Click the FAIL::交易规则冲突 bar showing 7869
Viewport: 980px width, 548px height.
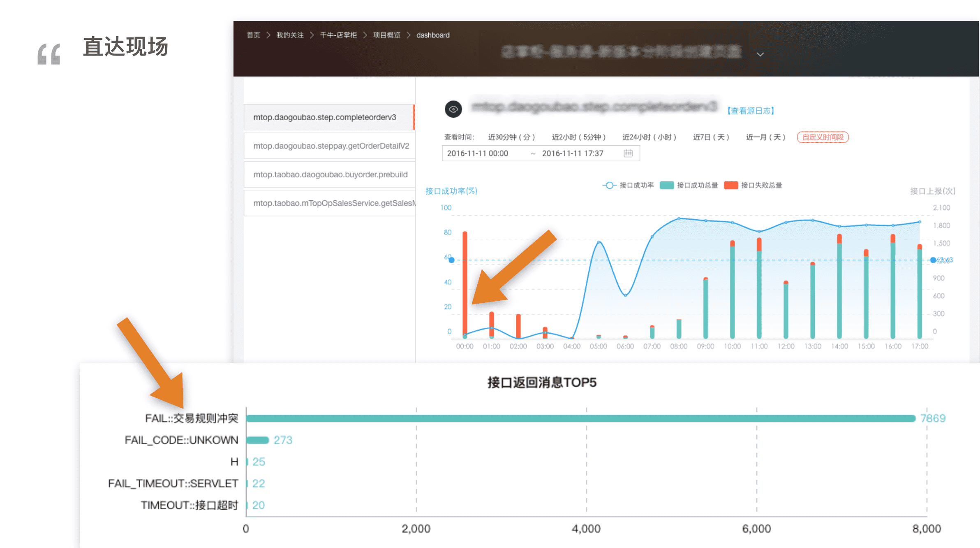tap(581, 418)
